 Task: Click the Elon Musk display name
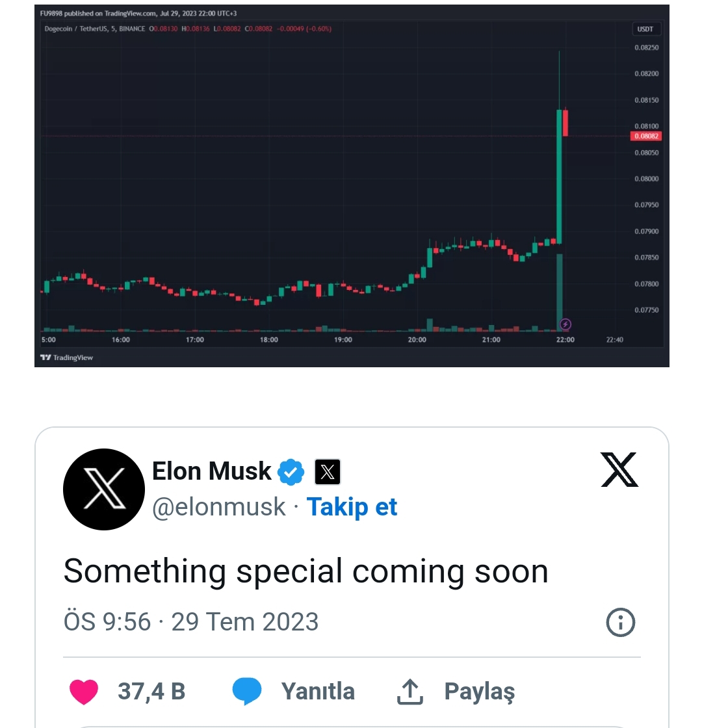click(x=212, y=471)
